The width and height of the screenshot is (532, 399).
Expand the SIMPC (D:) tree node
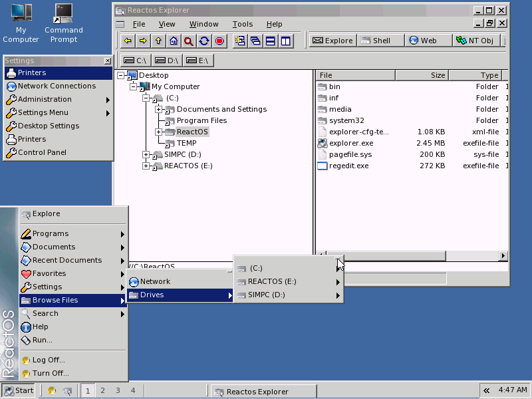coord(147,154)
